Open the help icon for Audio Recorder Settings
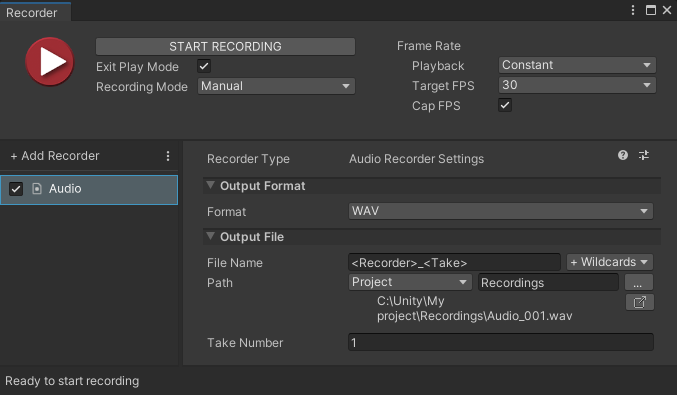The height and width of the screenshot is (395, 677). 623,155
